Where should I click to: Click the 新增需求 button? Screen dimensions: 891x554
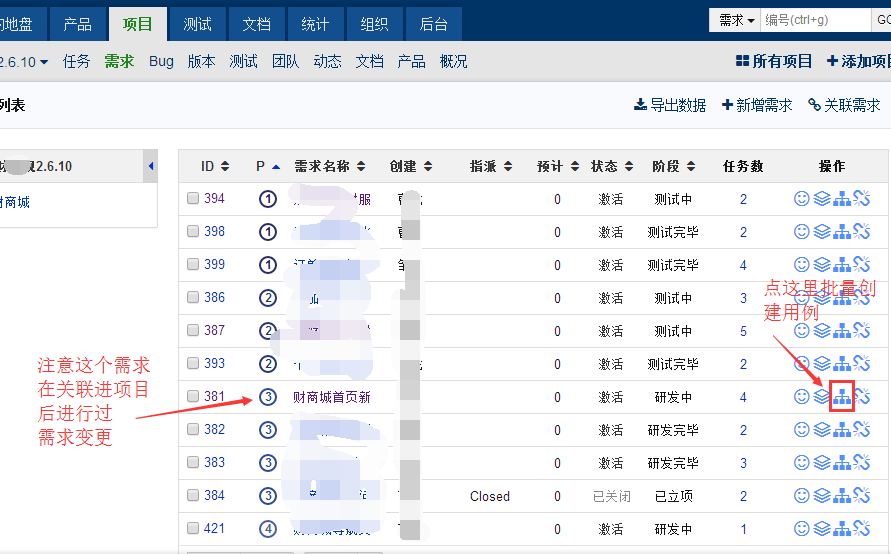point(757,105)
